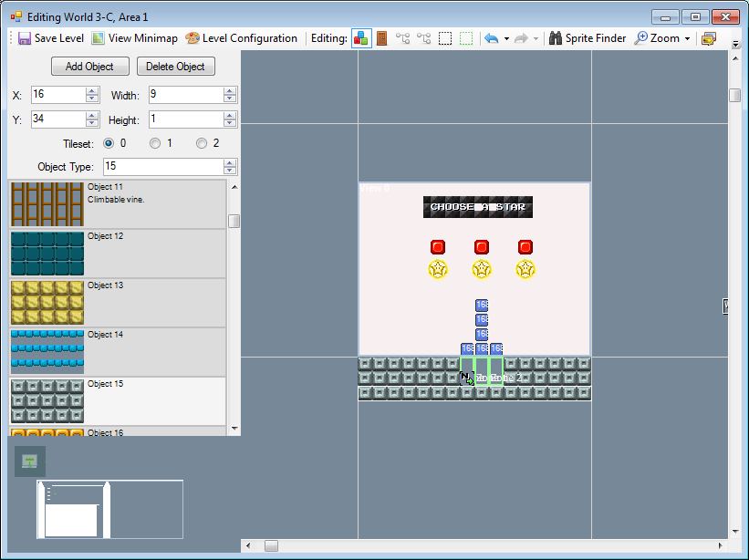The image size is (749, 560).
Task: Focus the Width input field
Action: tap(186, 95)
